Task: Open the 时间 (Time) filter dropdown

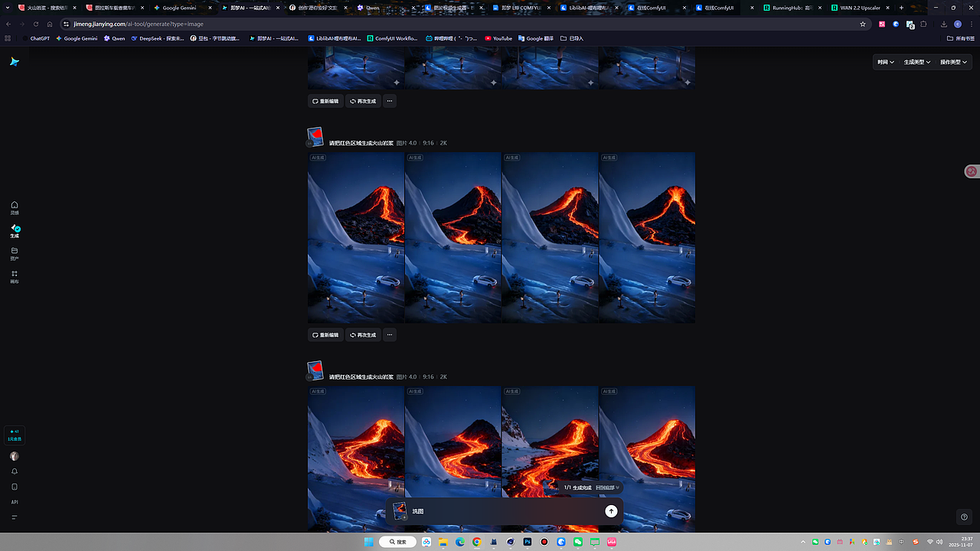Action: pyautogui.click(x=885, y=62)
